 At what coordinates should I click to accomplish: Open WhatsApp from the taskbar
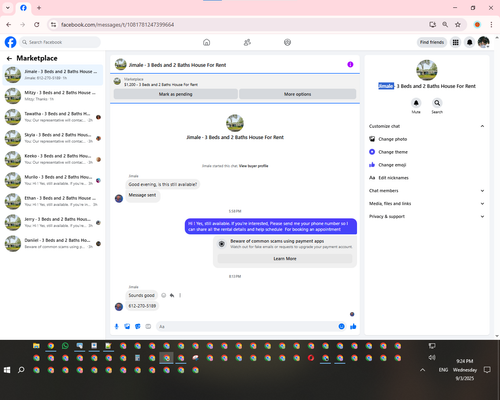(65, 346)
